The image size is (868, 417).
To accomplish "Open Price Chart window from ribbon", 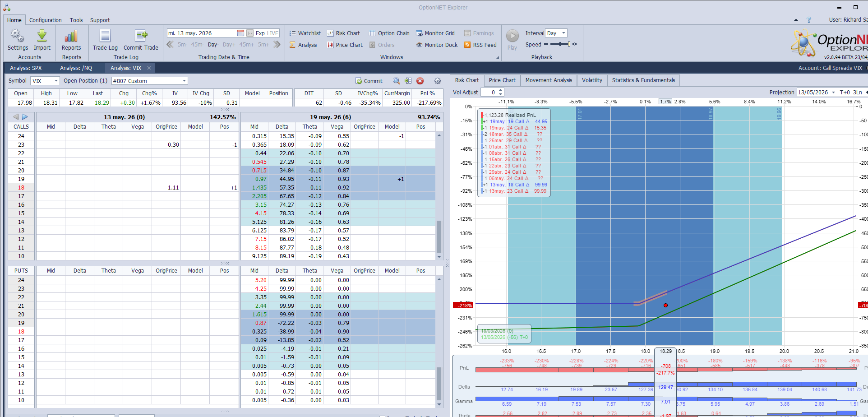I will 345,45.
